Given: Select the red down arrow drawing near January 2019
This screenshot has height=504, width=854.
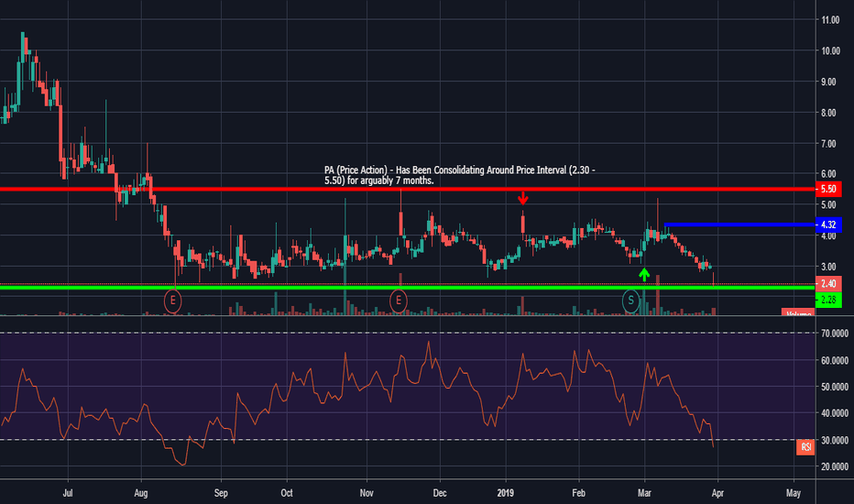Looking at the screenshot, I should pos(523,197).
